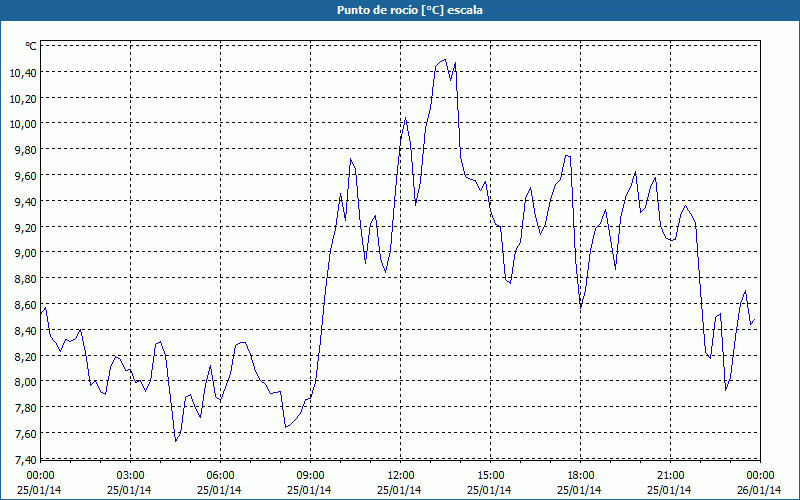The height and width of the screenshot is (500, 800).
Task: Select the 8,60 y-axis value
Action: coord(26,305)
